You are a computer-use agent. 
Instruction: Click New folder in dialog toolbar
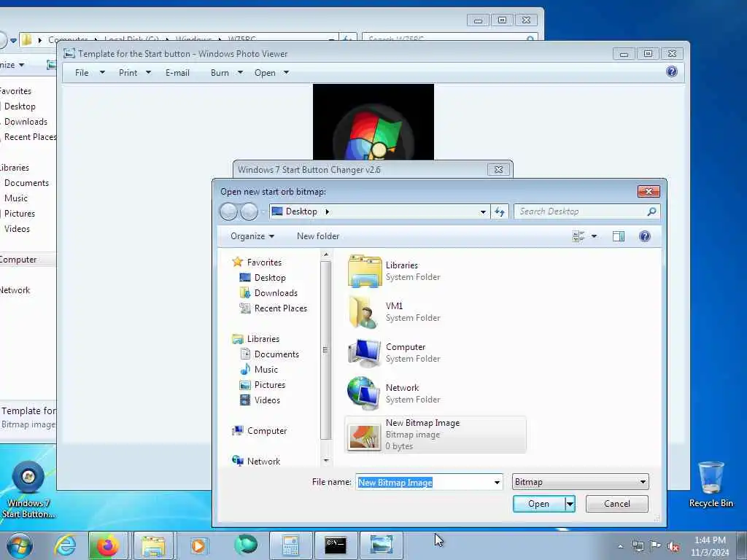[318, 236]
